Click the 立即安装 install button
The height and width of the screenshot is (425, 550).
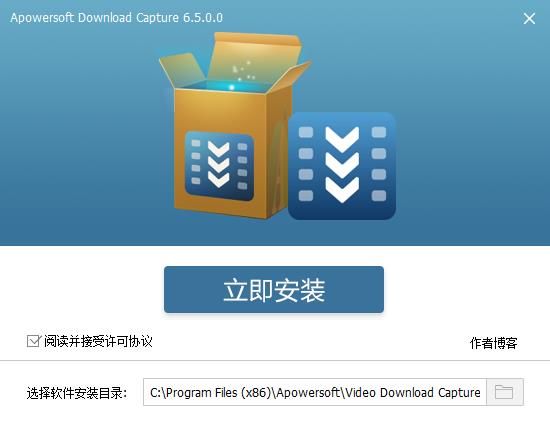[x=274, y=289]
